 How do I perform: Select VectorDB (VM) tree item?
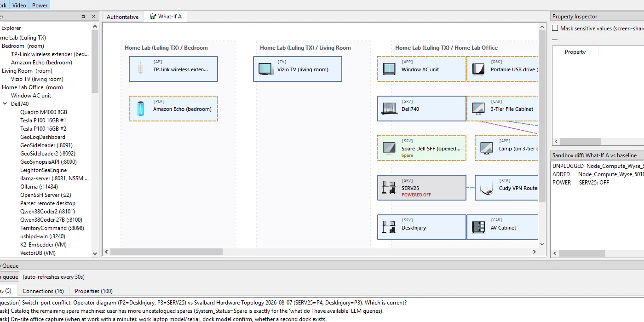pyautogui.click(x=38, y=253)
